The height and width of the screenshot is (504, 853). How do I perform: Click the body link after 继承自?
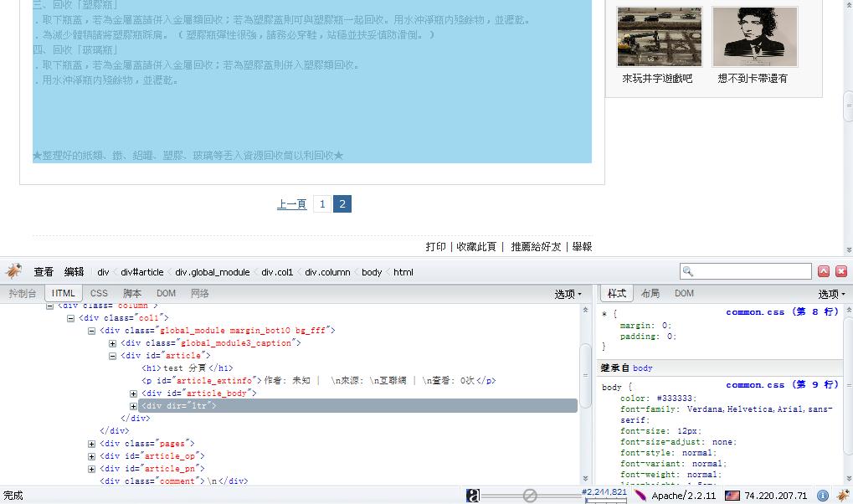642,368
